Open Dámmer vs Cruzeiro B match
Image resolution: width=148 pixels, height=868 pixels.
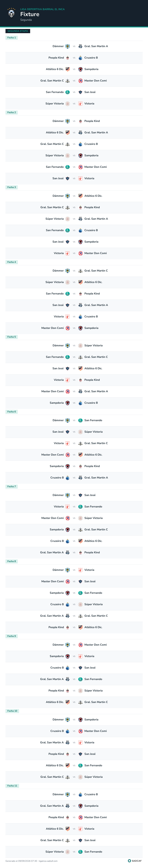pos(74,794)
